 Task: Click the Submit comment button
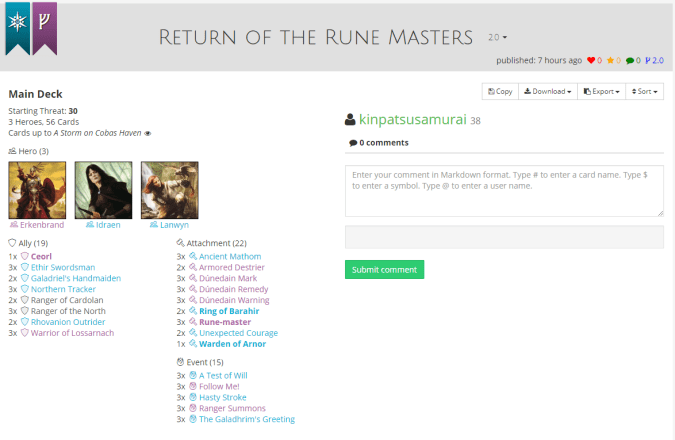click(x=384, y=270)
